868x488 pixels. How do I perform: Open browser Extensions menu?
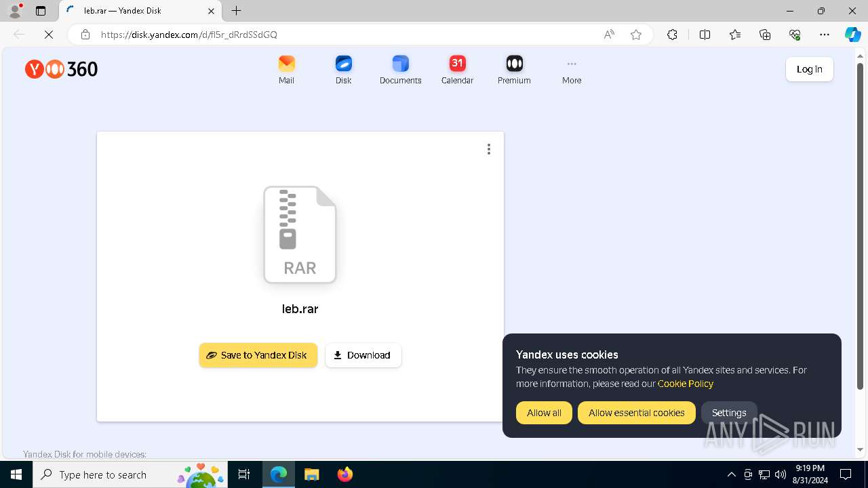[x=672, y=35]
